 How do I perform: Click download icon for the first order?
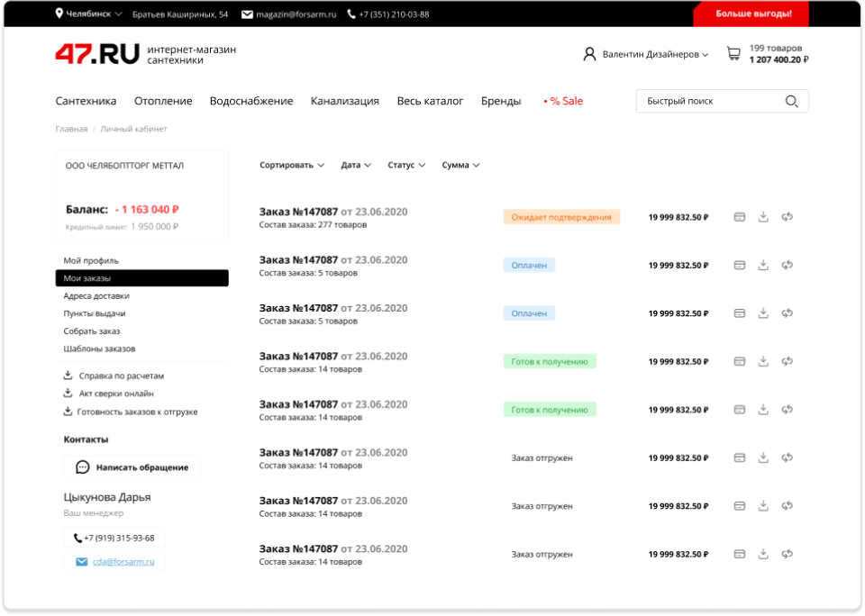click(x=763, y=217)
